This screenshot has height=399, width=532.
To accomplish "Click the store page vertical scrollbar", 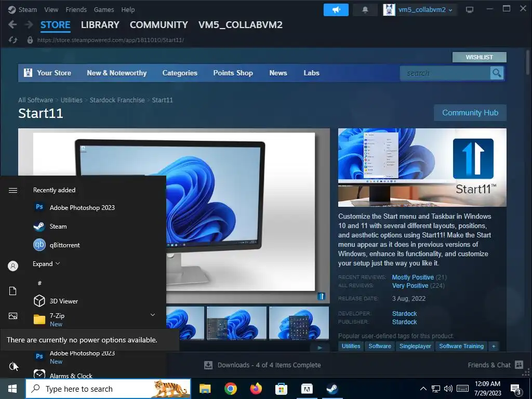I will pos(528,63).
